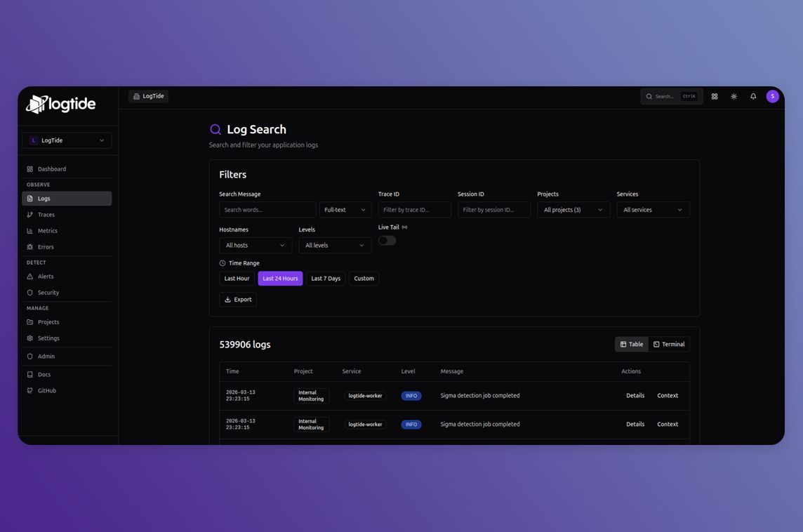803x532 pixels.
Task: Open the All projects (3) dropdown
Action: pos(573,210)
